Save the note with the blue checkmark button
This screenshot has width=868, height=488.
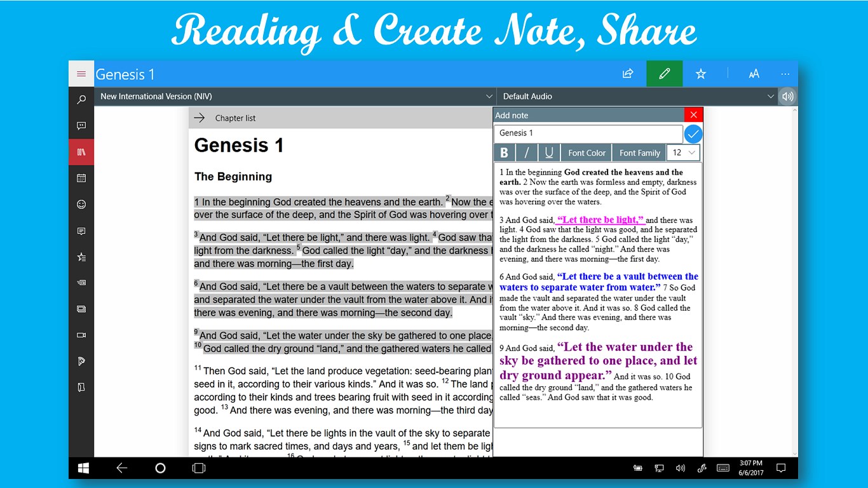693,133
